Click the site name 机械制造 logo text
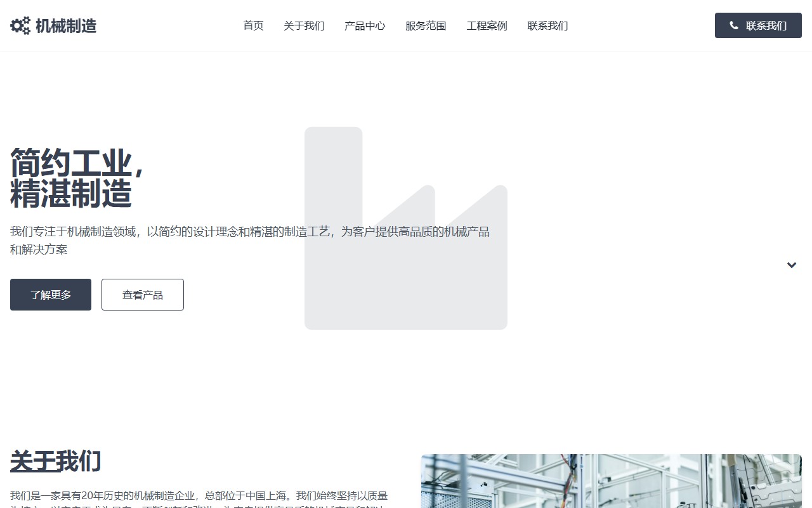The image size is (812, 508). click(68, 25)
